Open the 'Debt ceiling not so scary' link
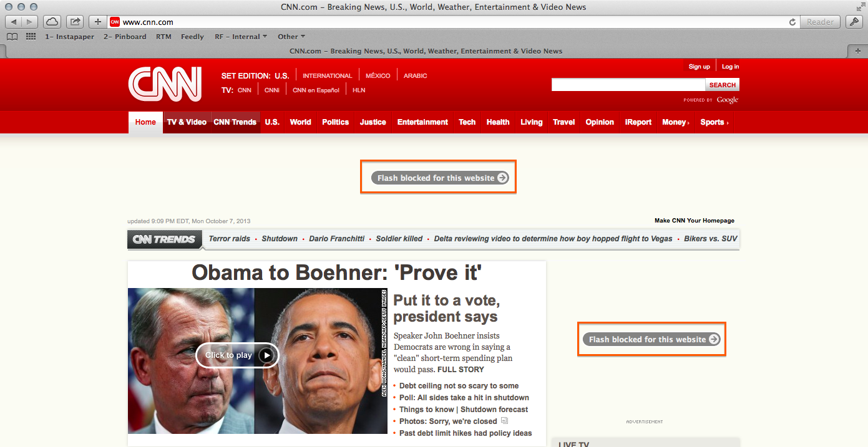868x447 pixels. [x=459, y=386]
